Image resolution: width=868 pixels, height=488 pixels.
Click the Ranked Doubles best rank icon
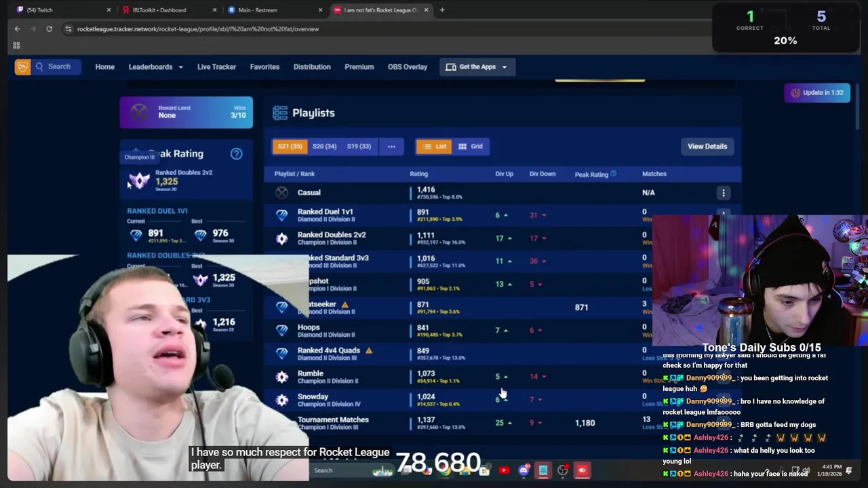(x=200, y=279)
